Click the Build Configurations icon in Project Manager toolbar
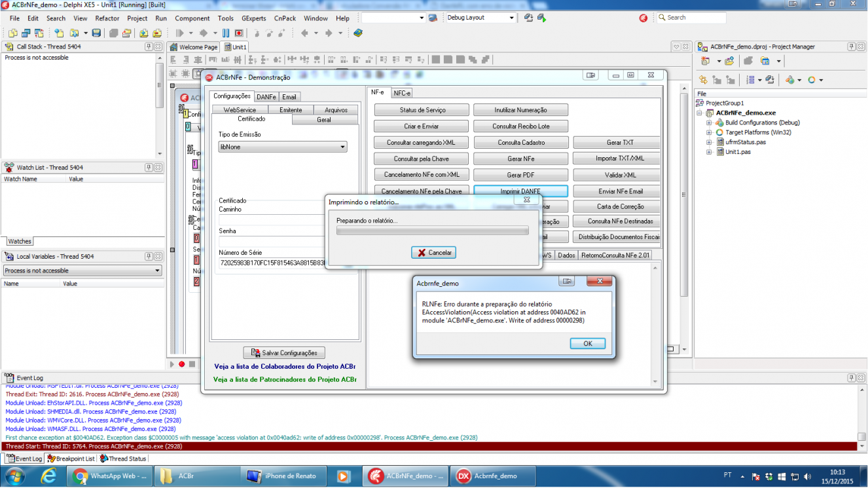The height and width of the screenshot is (488, 868). tap(790, 80)
